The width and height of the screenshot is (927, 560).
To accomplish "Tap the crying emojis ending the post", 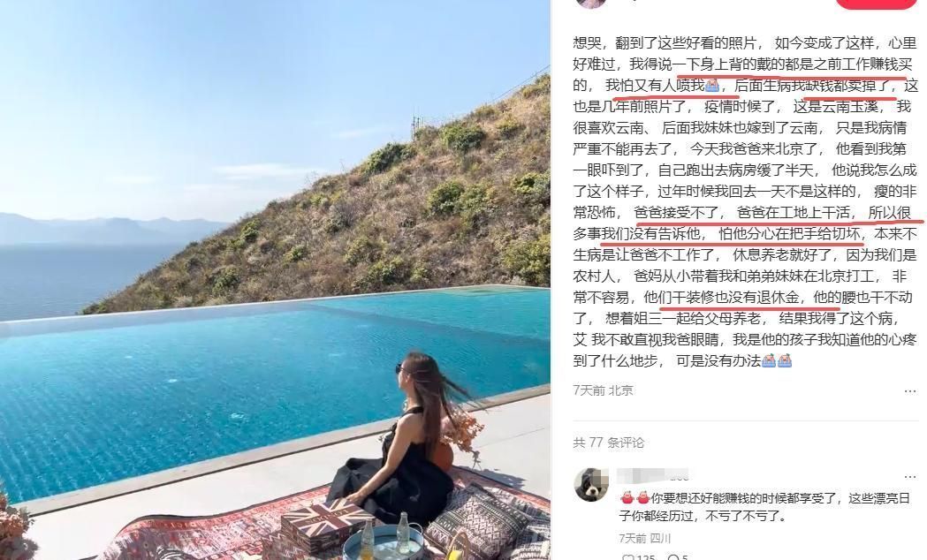I will (777, 360).
